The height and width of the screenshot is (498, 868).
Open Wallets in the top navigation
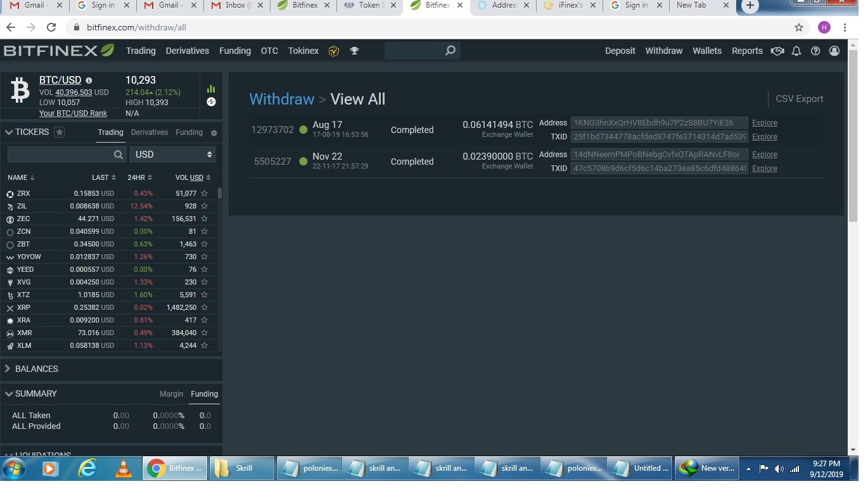pyautogui.click(x=707, y=51)
